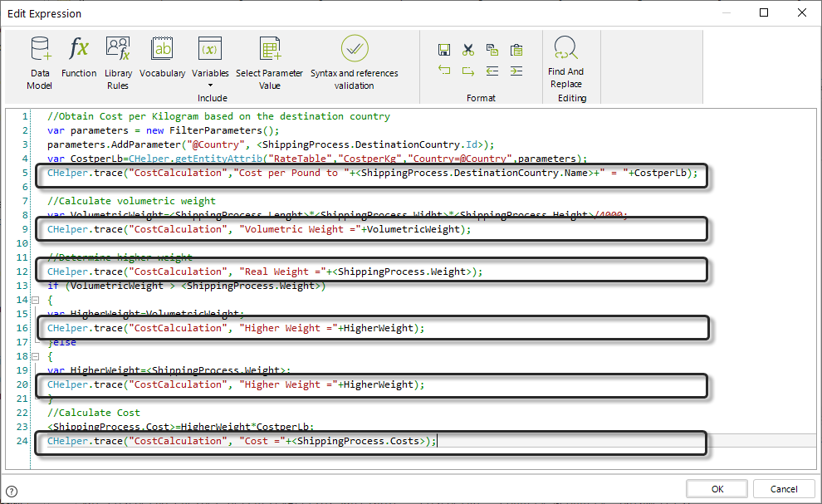Paste clipboard contents with the paste icon
The width and height of the screenshot is (822, 504).
tap(516, 50)
